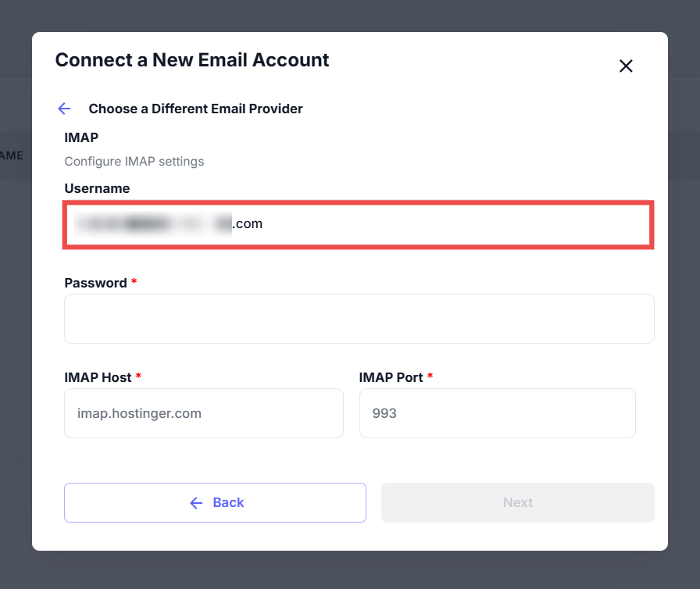Click the IMAP Port field
This screenshot has height=589, width=700.
497,413
